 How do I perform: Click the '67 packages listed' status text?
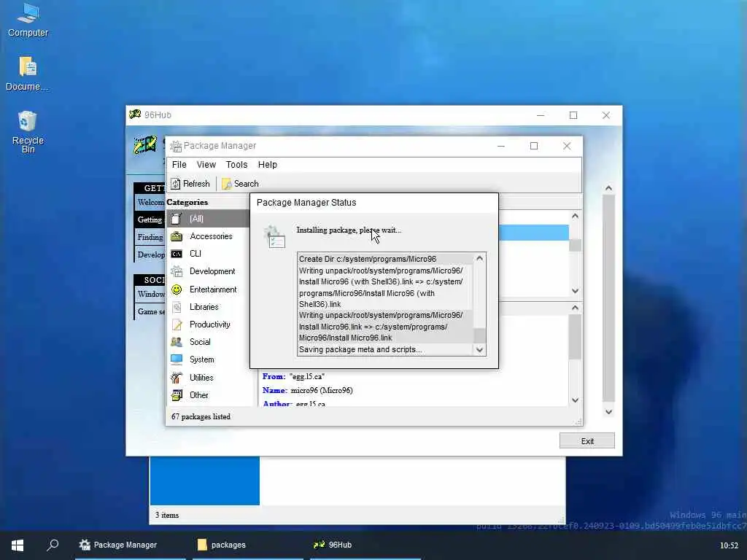click(201, 416)
